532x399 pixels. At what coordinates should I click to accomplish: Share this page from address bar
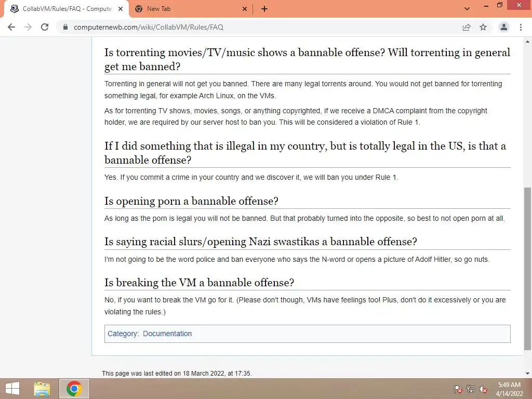[467, 27]
